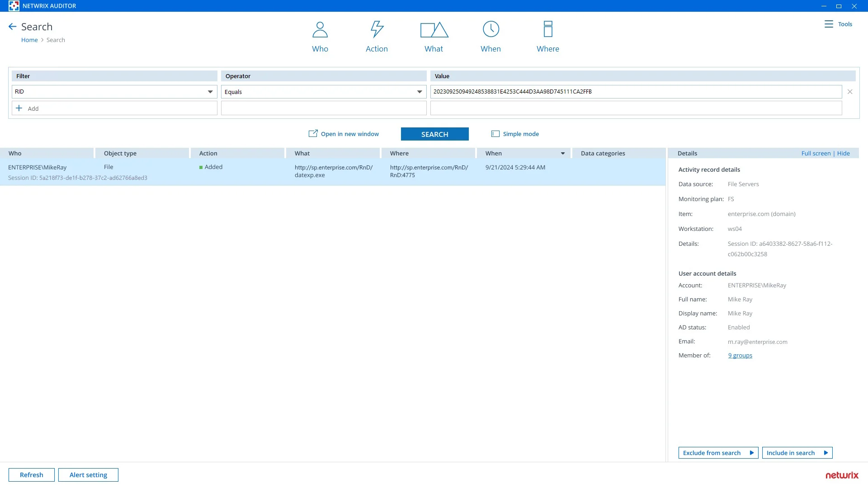The height and width of the screenshot is (488, 868).
Task: Click the Open in new window icon
Action: [313, 134]
